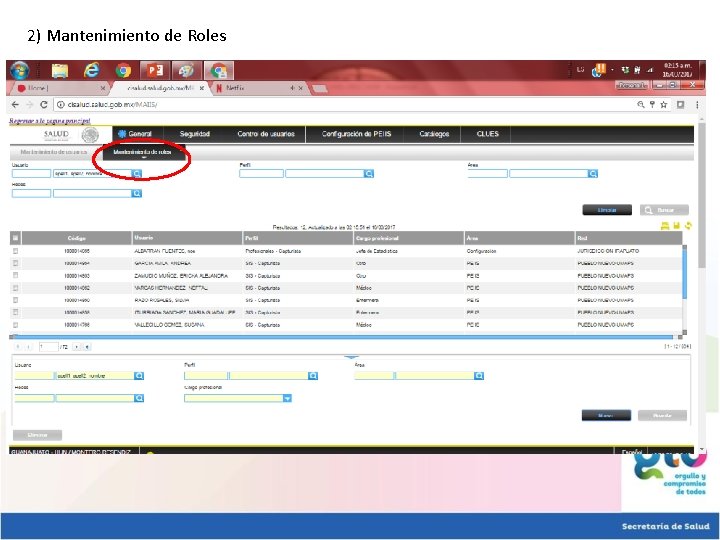Click the browser address bar URL
Viewport: 720px width, 540px height.
[112, 105]
